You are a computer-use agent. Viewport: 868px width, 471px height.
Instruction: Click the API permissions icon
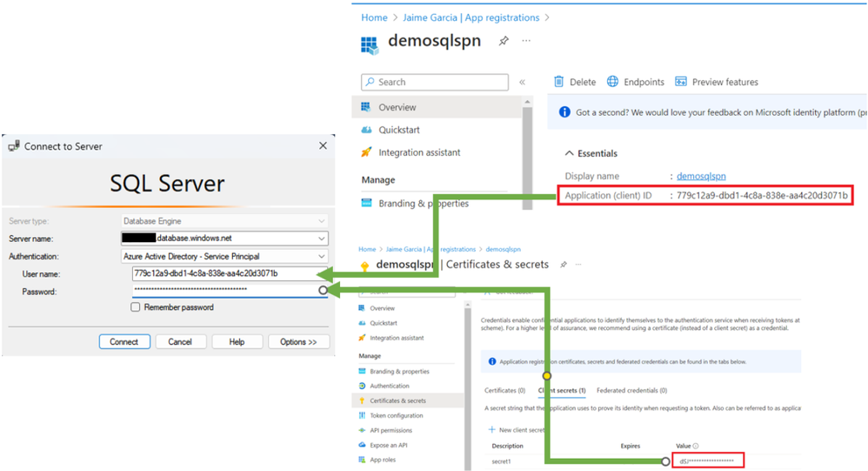click(362, 431)
